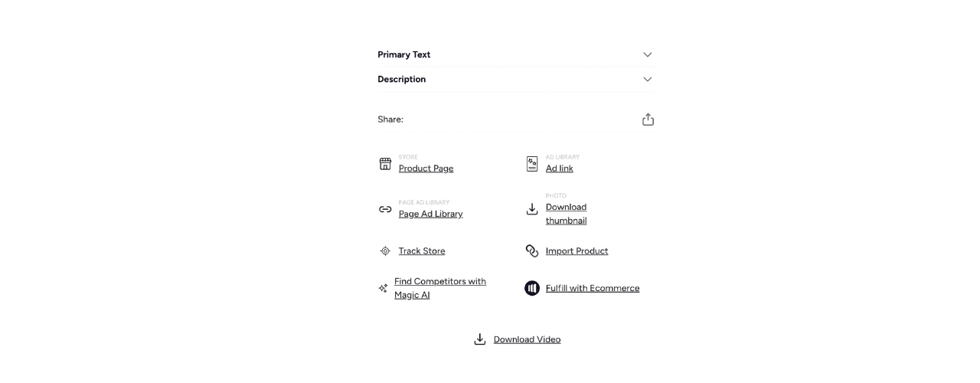
Task: Expand the Description section chevron
Action: (x=648, y=79)
